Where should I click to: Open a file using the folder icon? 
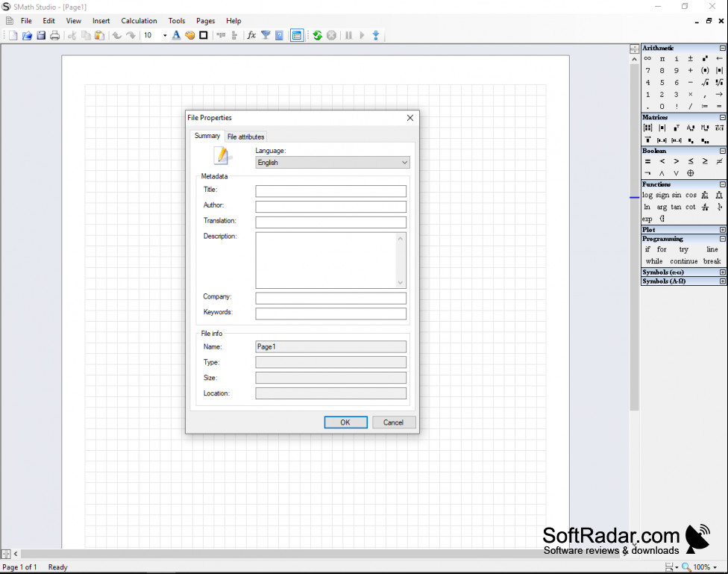click(27, 35)
